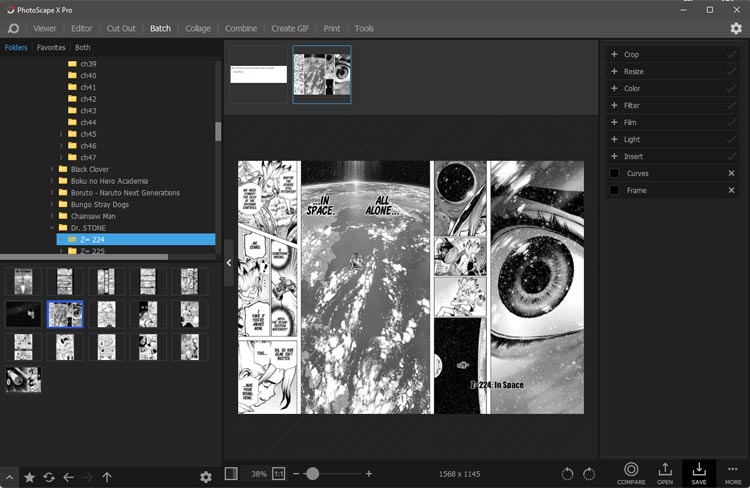Open the Collage tab

pyautogui.click(x=198, y=28)
